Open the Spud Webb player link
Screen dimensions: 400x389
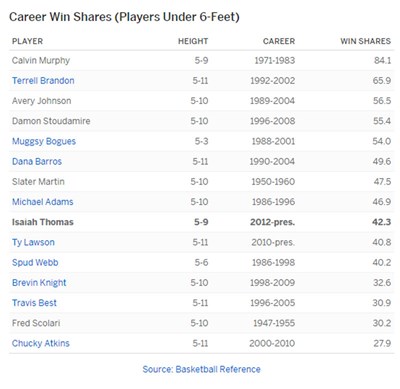coord(35,263)
